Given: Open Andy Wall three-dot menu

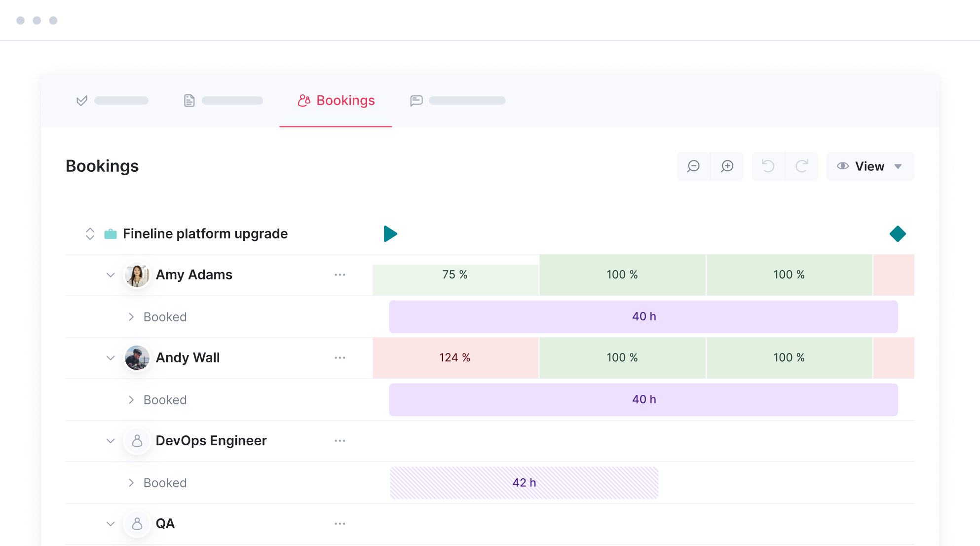Looking at the screenshot, I should pyautogui.click(x=340, y=358).
